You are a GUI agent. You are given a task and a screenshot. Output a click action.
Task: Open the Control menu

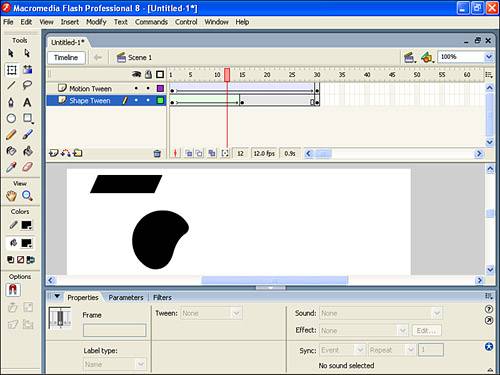click(x=186, y=22)
